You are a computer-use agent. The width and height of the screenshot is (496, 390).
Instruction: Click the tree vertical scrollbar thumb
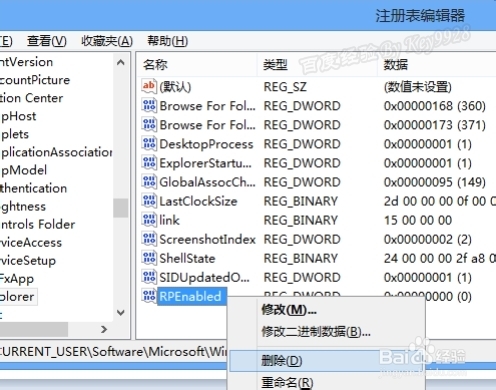pos(121,208)
